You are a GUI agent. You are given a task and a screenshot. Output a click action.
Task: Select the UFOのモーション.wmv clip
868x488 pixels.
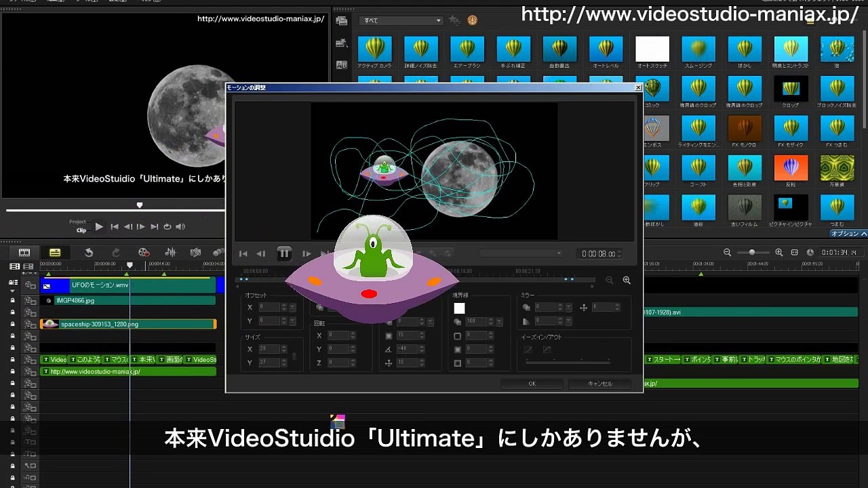[x=128, y=285]
